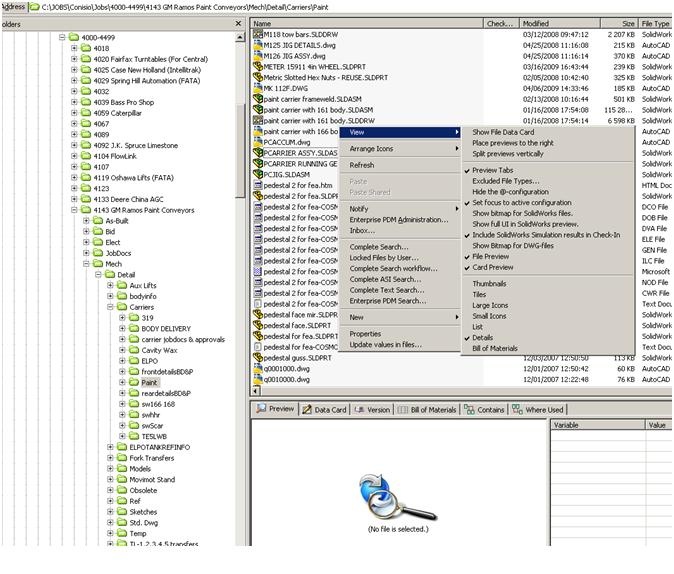Click the Metric Slotted Hex Nuts part icon
Viewport: 674px width, 574px height.
(x=257, y=77)
